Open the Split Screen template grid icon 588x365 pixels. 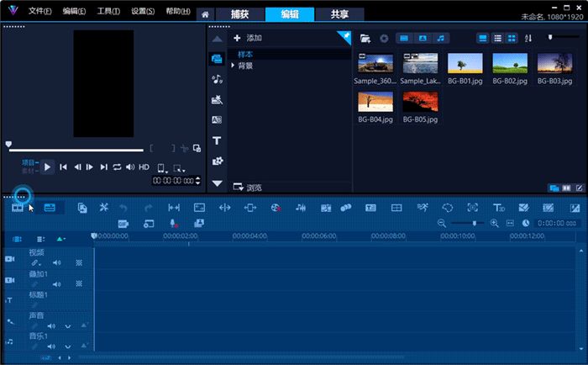396,208
